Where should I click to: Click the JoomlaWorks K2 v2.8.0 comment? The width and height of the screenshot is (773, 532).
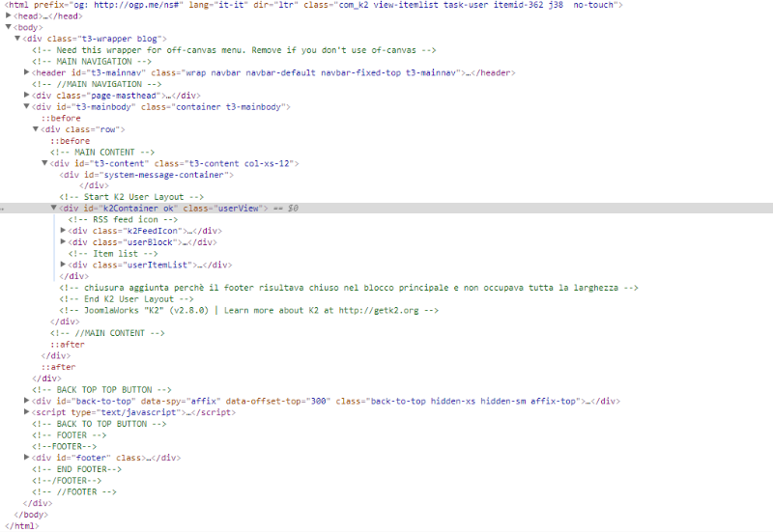(x=249, y=310)
